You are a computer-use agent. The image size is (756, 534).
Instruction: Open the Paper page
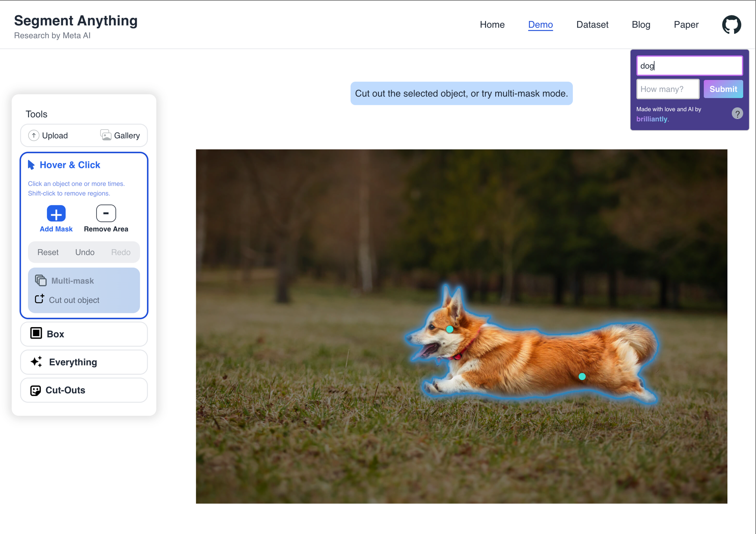pos(686,24)
